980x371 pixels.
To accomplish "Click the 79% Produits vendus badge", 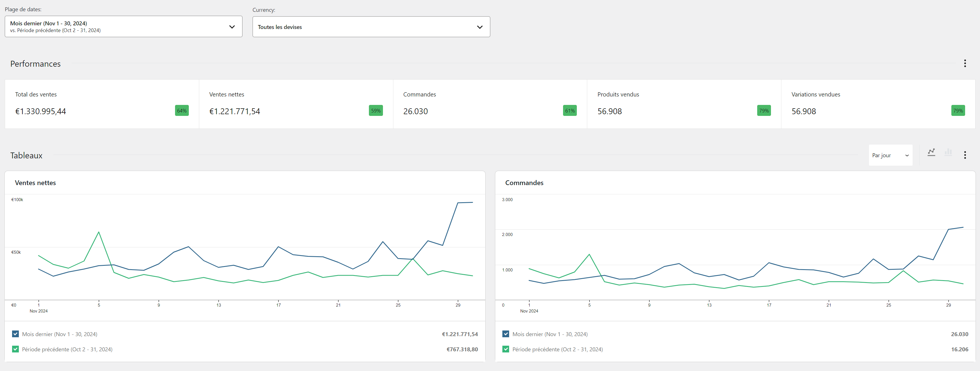I will tap(764, 111).
